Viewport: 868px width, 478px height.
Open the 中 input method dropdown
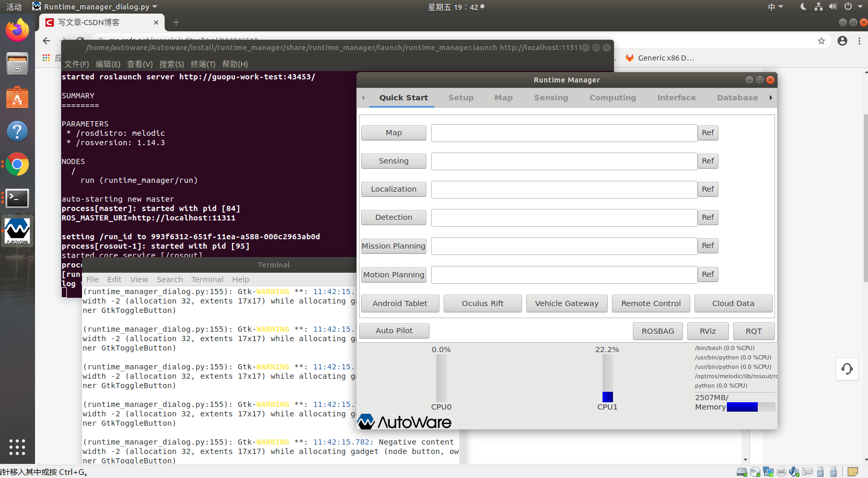pos(775,7)
